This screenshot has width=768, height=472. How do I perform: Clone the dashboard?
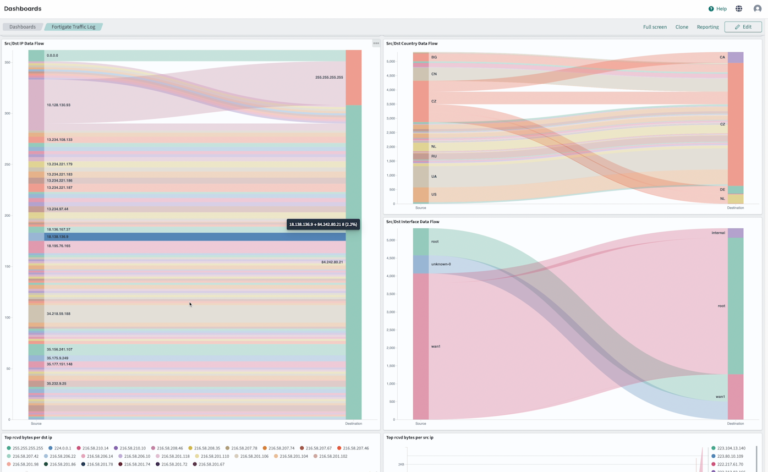click(682, 27)
